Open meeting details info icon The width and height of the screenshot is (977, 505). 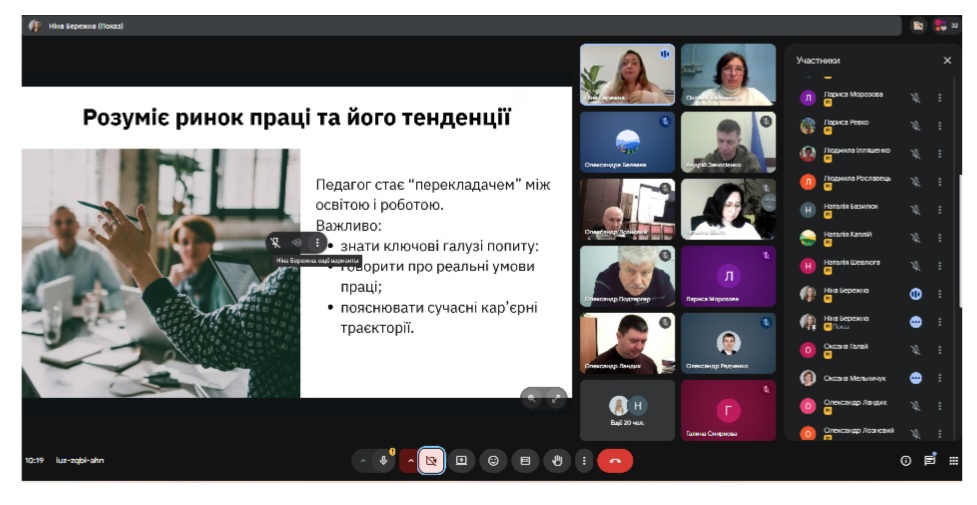(906, 461)
